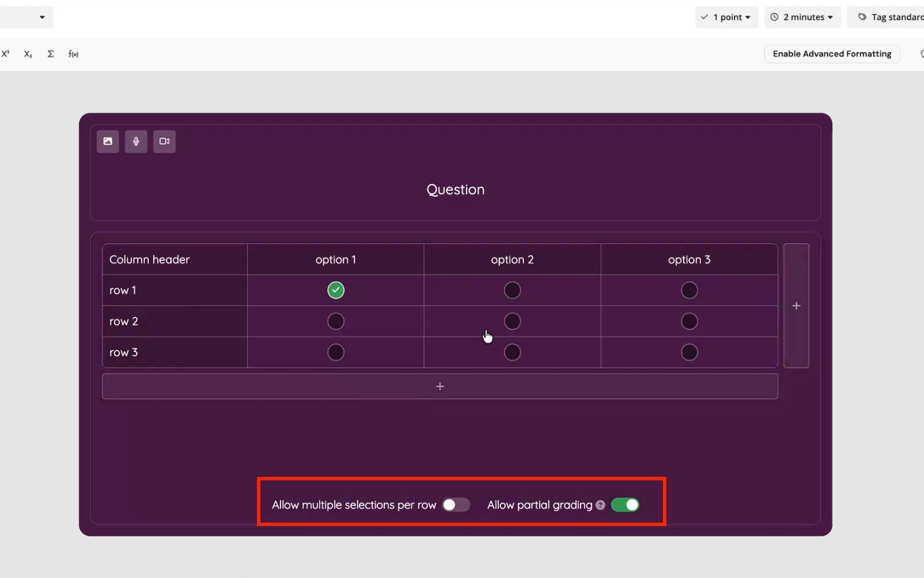Select option 3 for row 3
924x578 pixels.
(690, 352)
